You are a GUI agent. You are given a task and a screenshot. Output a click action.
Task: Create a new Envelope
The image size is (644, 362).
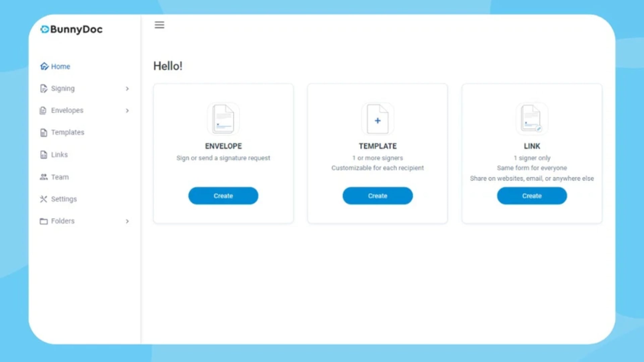point(223,195)
